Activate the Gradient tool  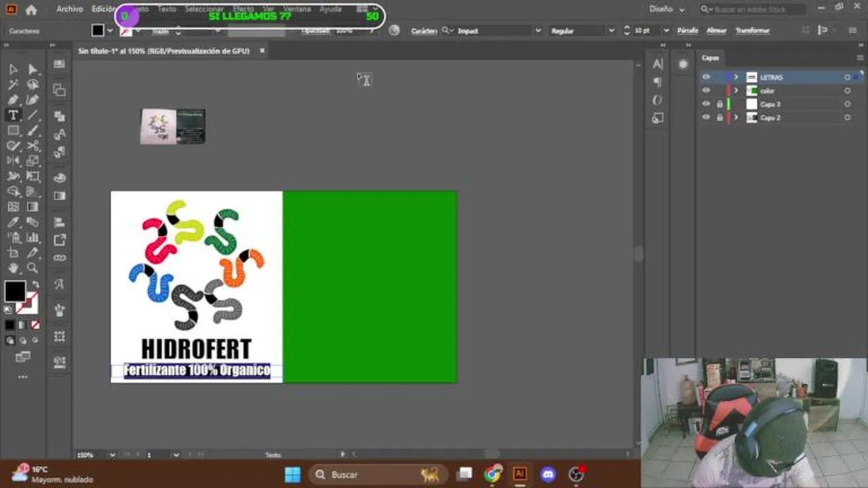point(32,207)
